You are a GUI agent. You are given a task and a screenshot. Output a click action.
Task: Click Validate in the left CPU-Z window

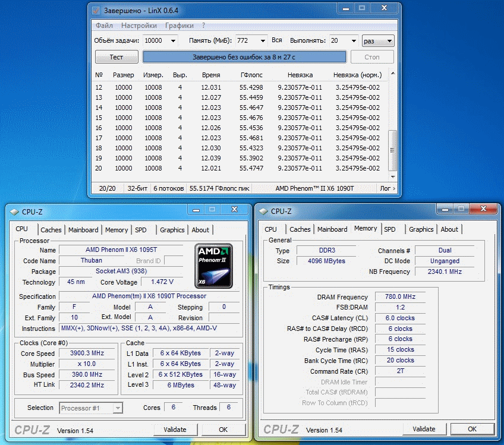175,430
